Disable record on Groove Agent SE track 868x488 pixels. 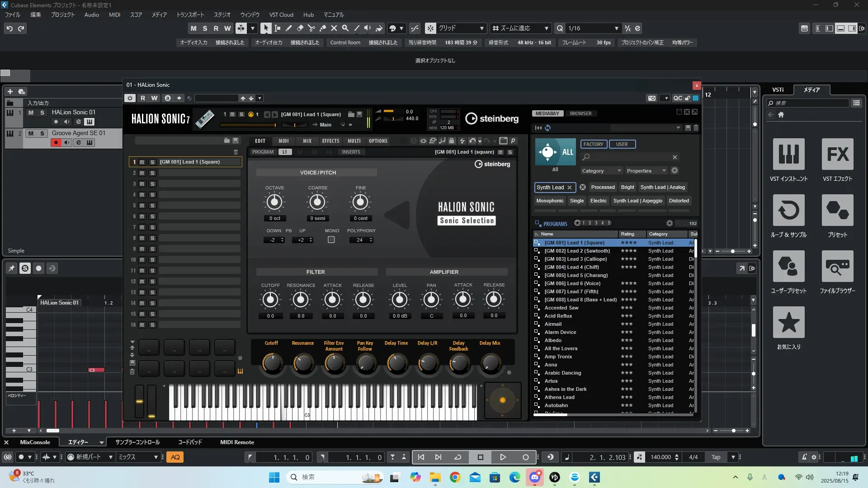[56, 143]
